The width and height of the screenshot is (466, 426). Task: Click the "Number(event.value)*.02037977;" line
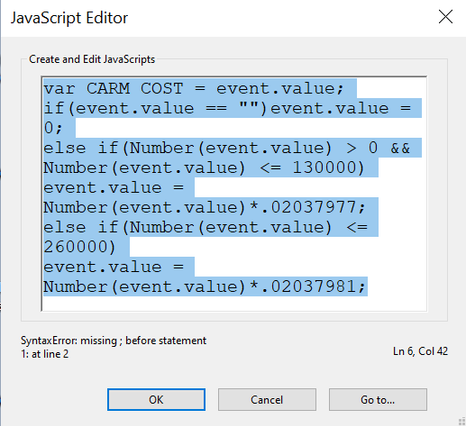[205, 207]
